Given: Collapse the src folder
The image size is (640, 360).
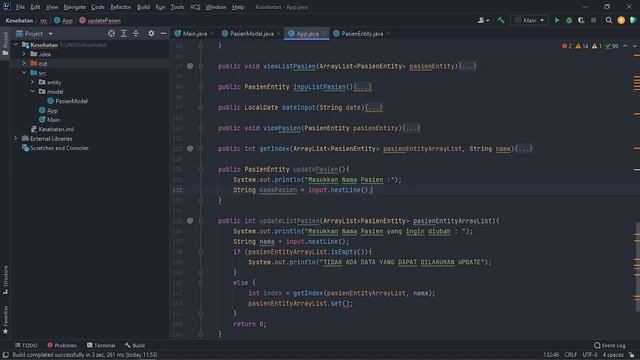Looking at the screenshot, I should [x=24, y=73].
